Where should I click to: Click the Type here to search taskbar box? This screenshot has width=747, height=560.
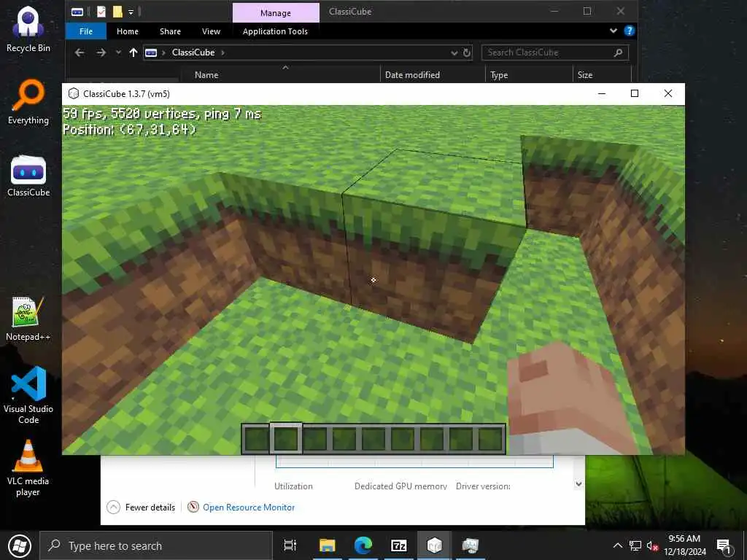pos(156,545)
